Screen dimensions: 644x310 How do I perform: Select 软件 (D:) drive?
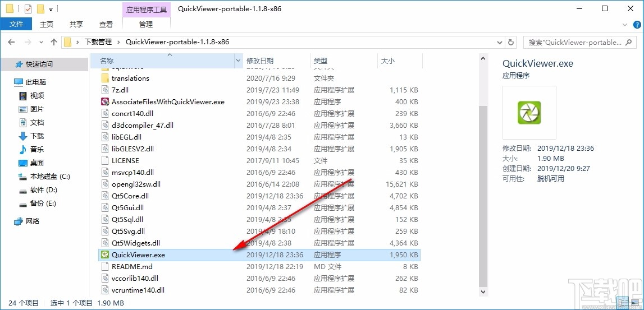[x=44, y=190]
